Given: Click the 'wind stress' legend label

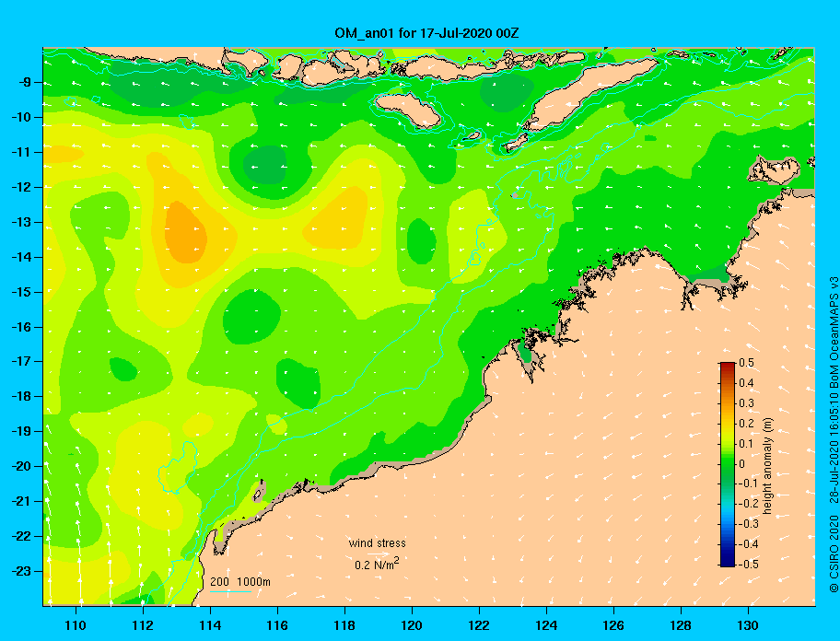Looking at the screenshot, I should (x=377, y=543).
